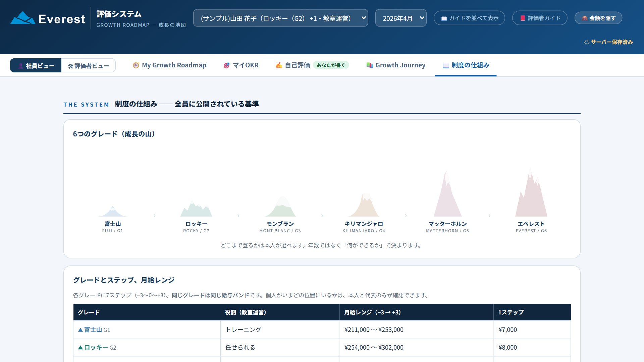Open the 2026年4月 month dropdown
Viewport: 644px width, 362px height.
click(x=401, y=18)
